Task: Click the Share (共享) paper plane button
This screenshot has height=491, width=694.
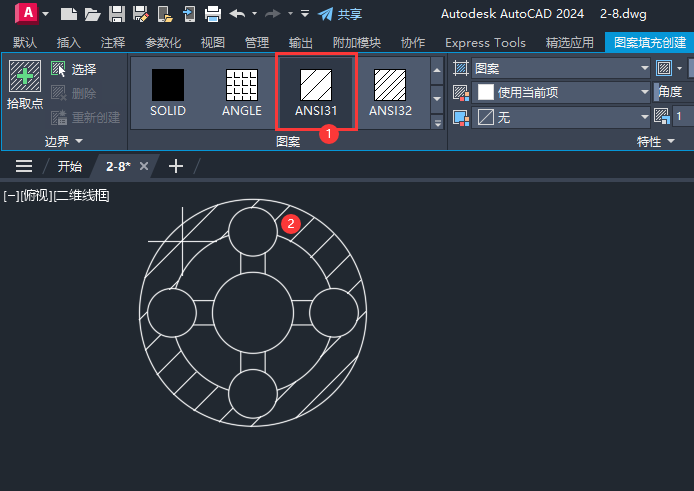Action: click(340, 14)
